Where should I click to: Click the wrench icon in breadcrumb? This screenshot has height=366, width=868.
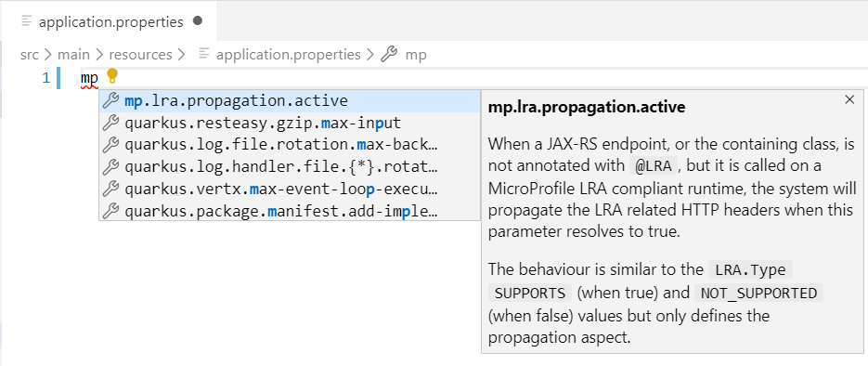389,54
